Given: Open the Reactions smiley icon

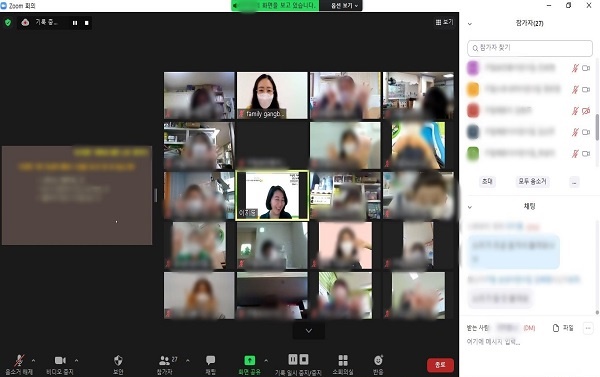Looking at the screenshot, I should [378, 360].
